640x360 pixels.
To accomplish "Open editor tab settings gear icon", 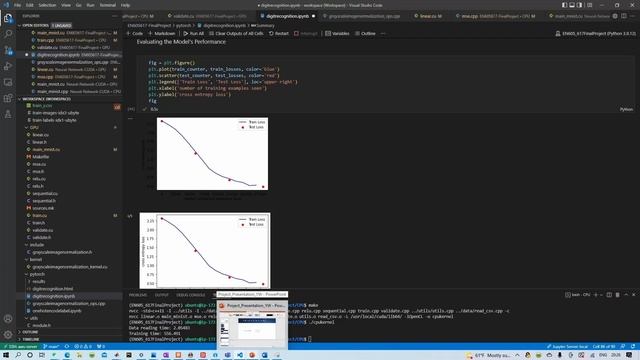I will (x=615, y=16).
